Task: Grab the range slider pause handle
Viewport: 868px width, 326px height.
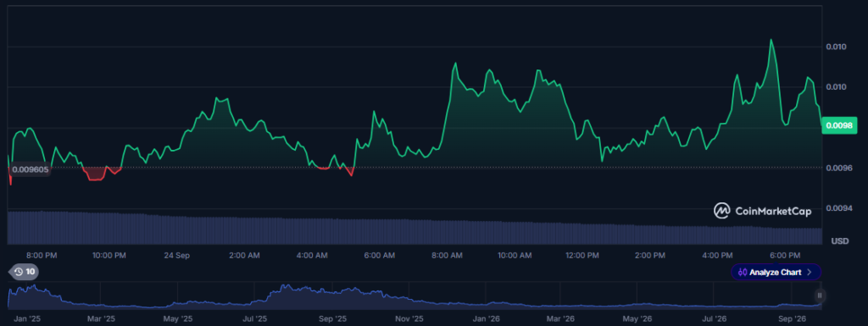Action: tap(820, 295)
